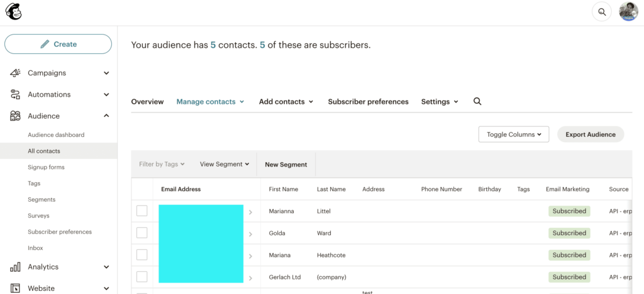The image size is (644, 294).
Task: Open Golda Ward contact arrow
Action: pos(250,234)
